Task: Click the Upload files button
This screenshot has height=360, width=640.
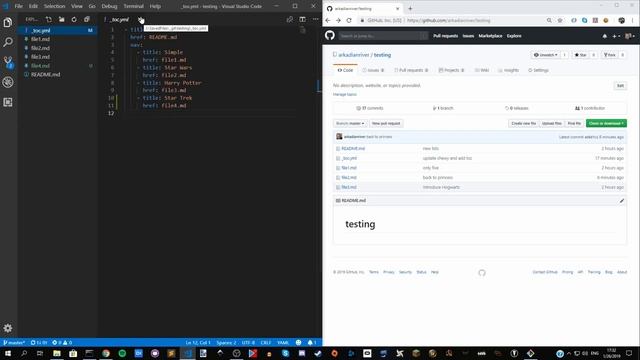Action: tap(552, 123)
